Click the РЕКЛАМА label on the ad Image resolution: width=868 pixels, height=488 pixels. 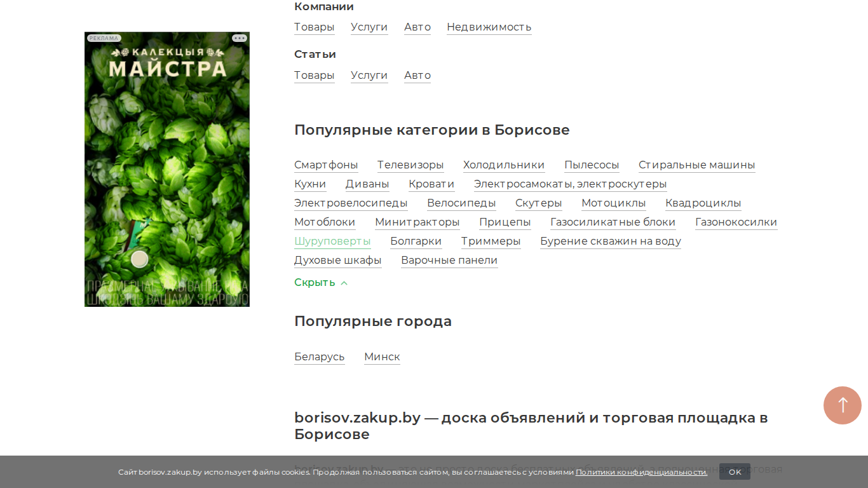click(x=104, y=38)
